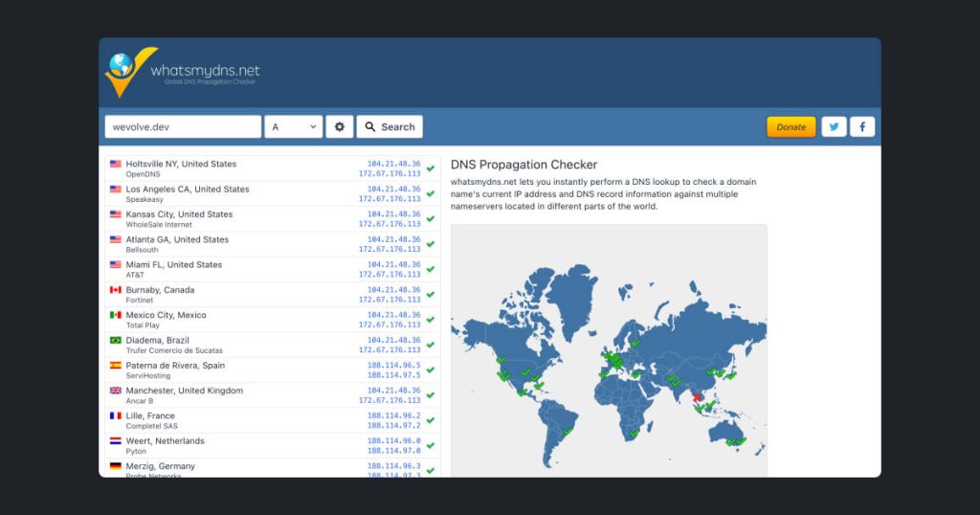Click the green check marker over southern Africa

click(x=635, y=433)
